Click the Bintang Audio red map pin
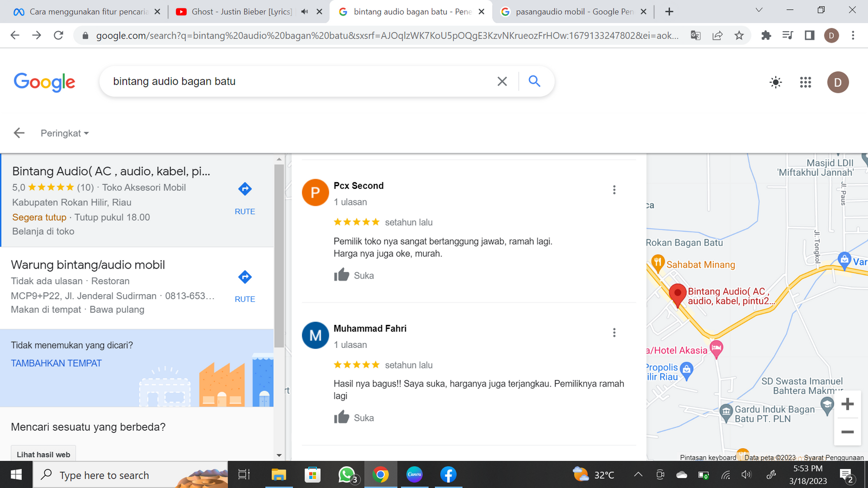868x488 pixels. coord(677,295)
